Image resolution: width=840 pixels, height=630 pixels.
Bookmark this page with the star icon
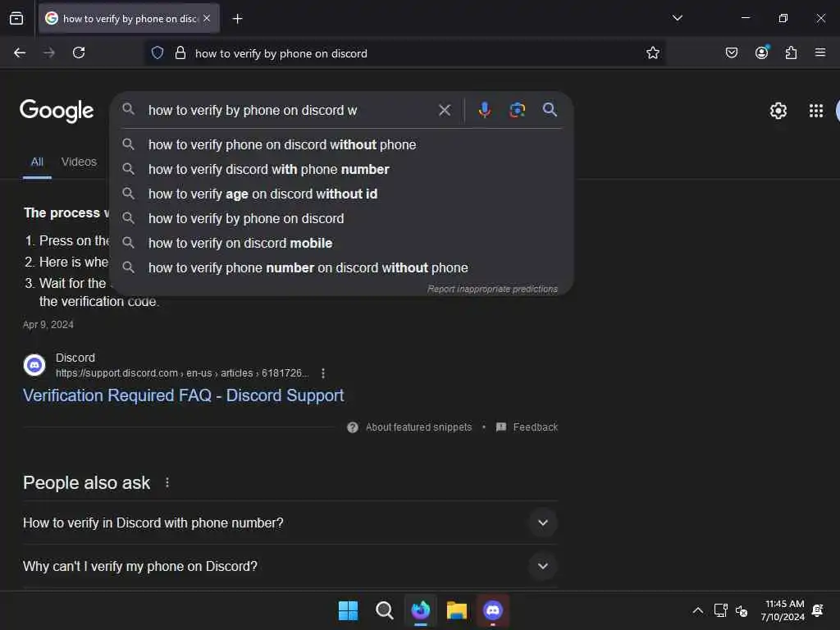click(x=652, y=52)
